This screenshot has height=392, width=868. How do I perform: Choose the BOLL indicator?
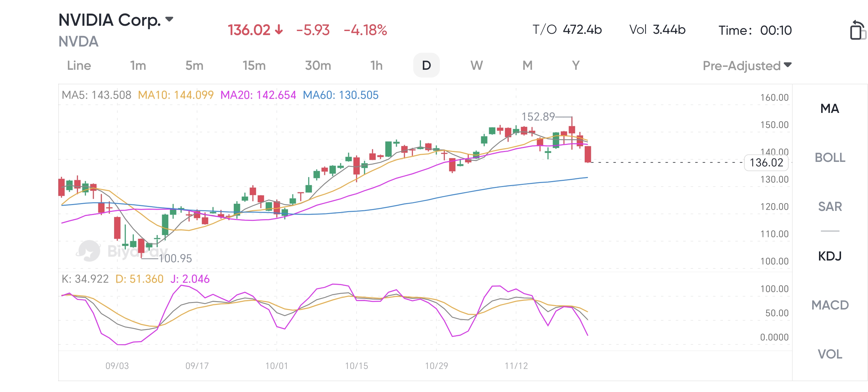click(830, 158)
